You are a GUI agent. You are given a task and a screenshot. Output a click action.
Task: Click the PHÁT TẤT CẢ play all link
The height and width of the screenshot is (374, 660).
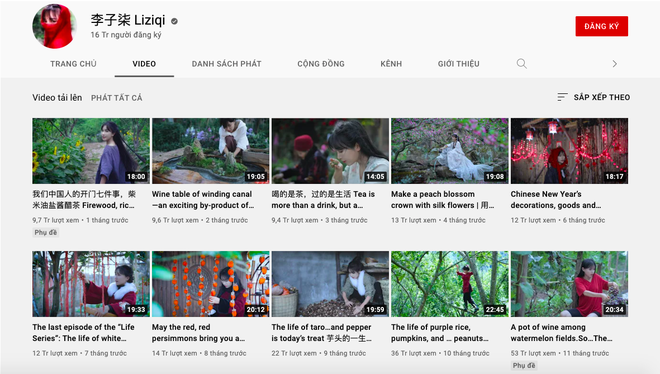pos(117,98)
